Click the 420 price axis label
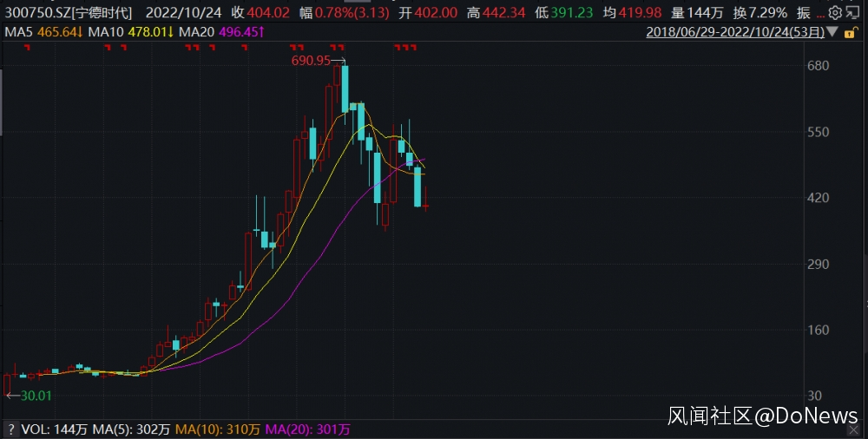Screen dimensions: 868x439 (x=819, y=198)
